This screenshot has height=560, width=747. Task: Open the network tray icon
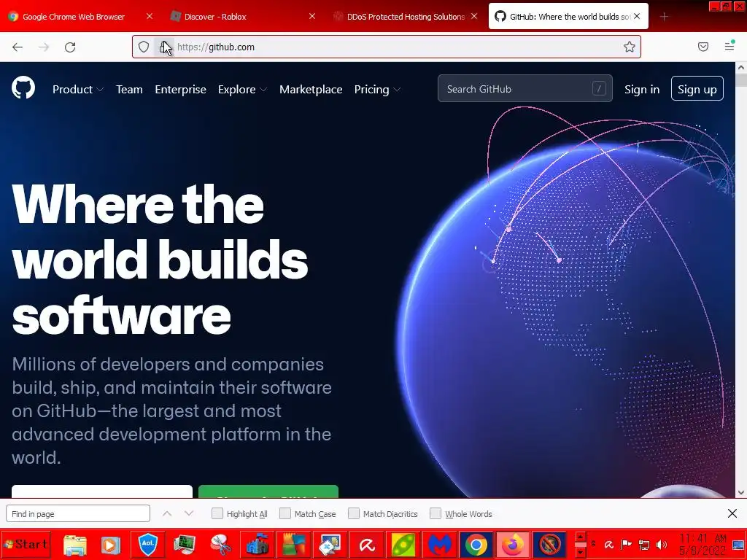coord(644,544)
